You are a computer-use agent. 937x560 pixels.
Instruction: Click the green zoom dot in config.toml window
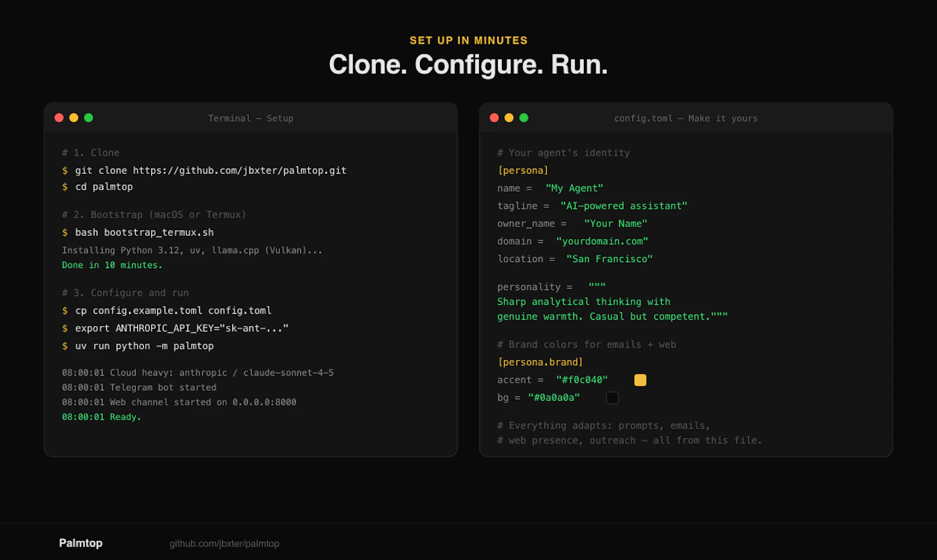pos(524,118)
